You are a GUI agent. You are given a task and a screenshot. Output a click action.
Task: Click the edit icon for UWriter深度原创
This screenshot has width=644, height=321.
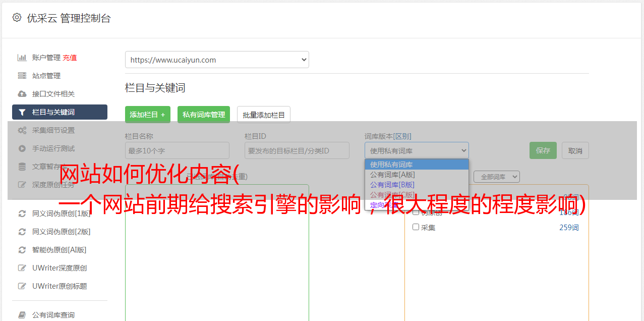tap(22, 268)
